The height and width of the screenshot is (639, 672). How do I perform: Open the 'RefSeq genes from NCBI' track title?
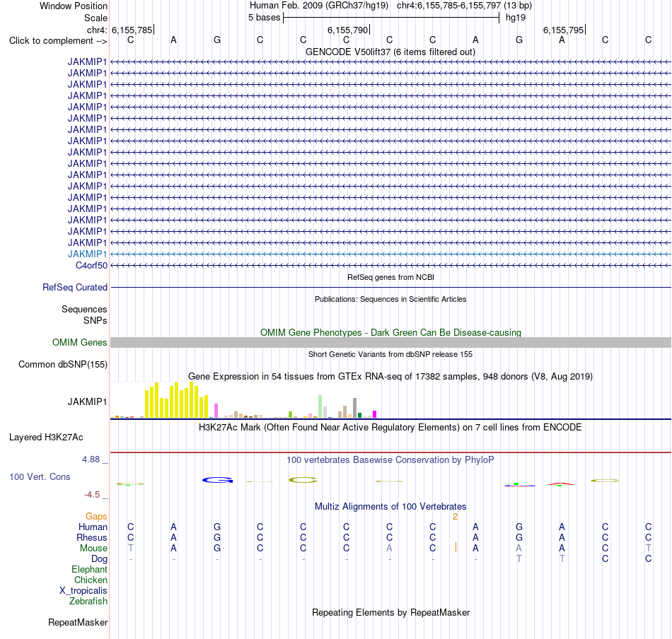[x=390, y=277]
